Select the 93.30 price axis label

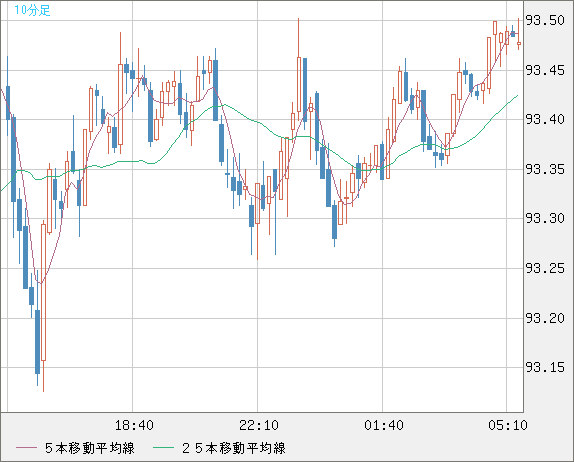545,219
